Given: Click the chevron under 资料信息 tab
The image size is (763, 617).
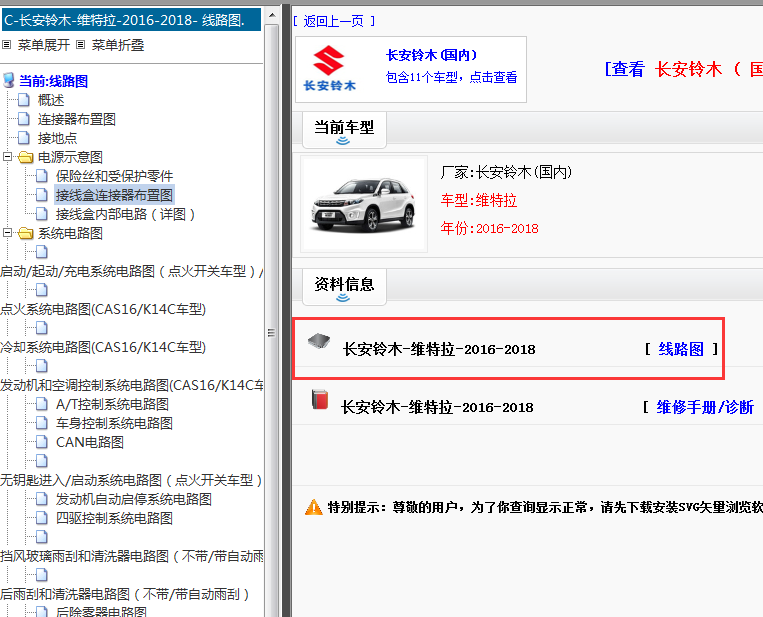Looking at the screenshot, I should [x=343, y=297].
